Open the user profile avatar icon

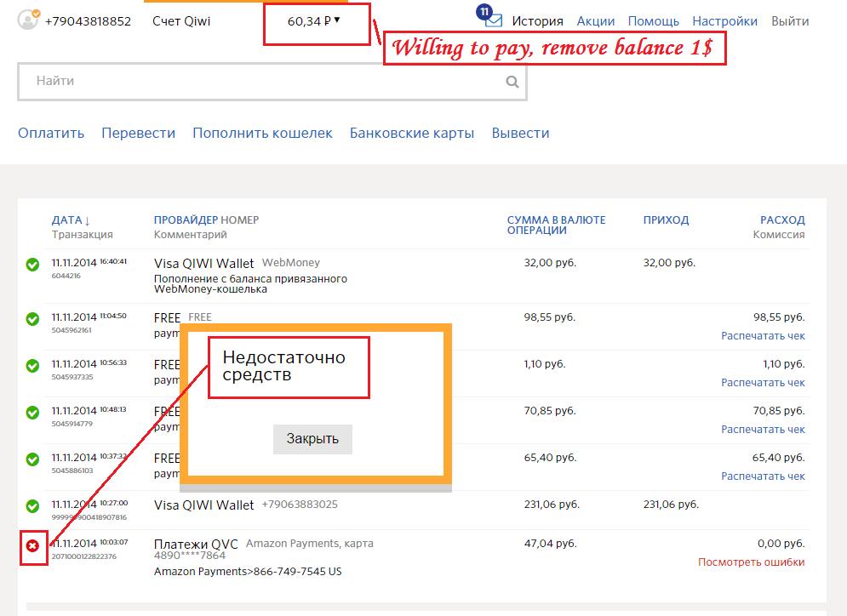[28, 20]
